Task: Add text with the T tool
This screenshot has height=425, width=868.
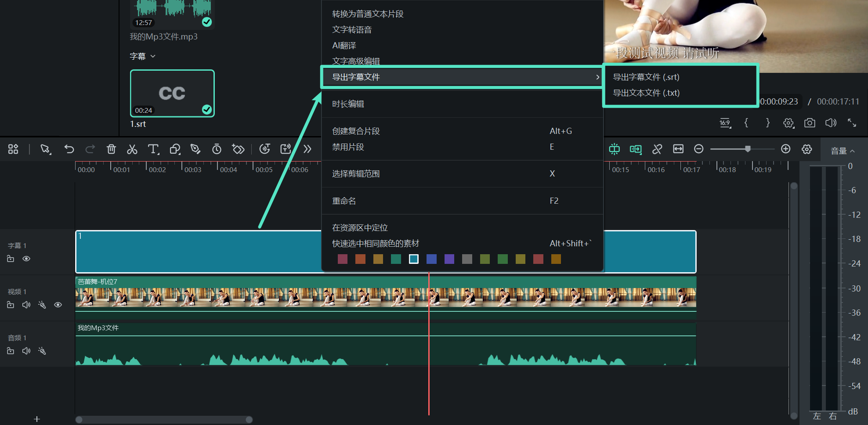Action: click(x=153, y=149)
